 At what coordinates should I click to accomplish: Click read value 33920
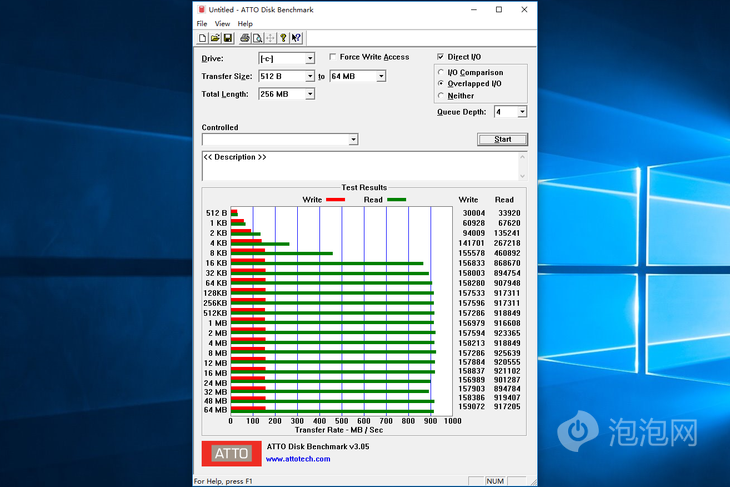(509, 213)
